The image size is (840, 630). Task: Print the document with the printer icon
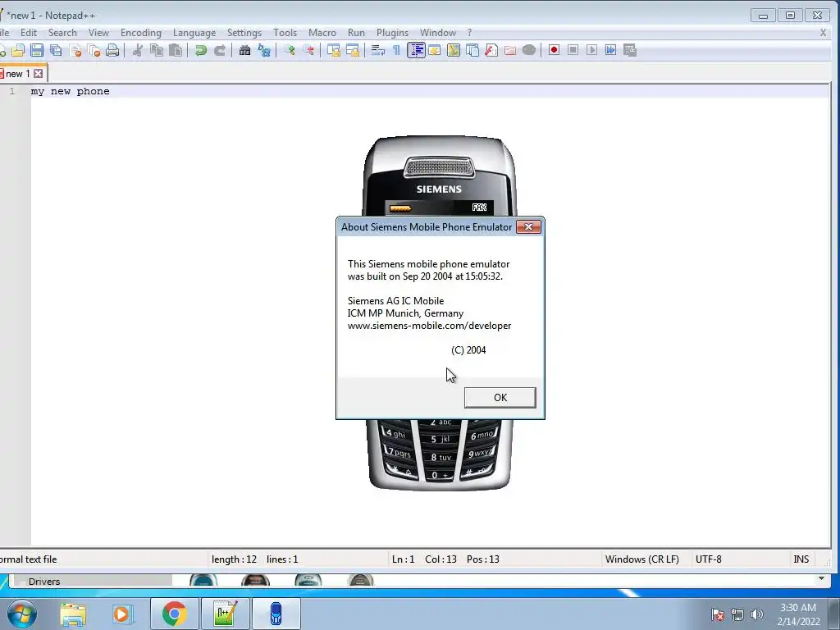[x=112, y=50]
